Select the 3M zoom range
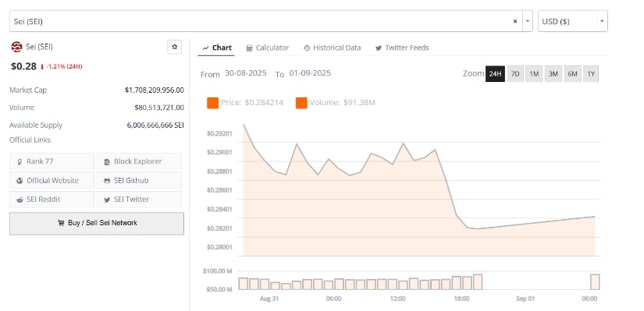 [553, 74]
